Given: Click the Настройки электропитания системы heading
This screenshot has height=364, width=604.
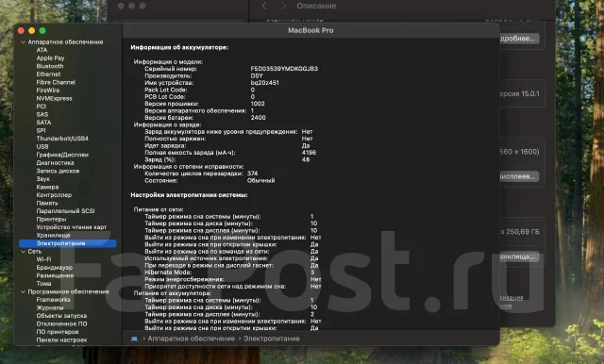Looking at the screenshot, I should (x=189, y=195).
